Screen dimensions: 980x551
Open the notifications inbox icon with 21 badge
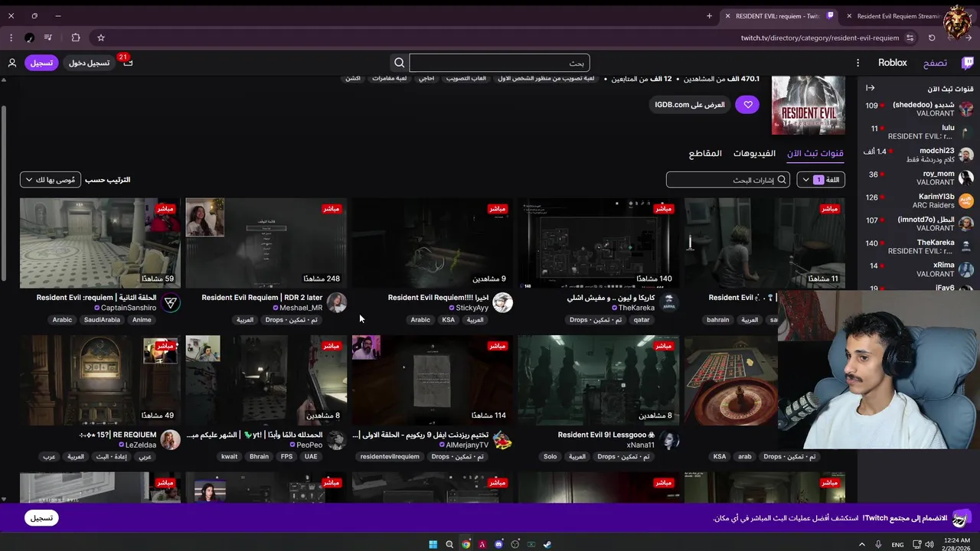pos(127,62)
